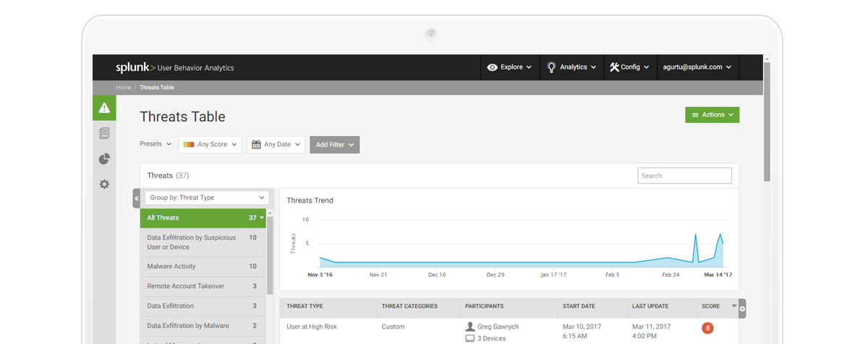The height and width of the screenshot is (344, 868).
Task: Open the User at High Risk threat
Action: (312, 327)
